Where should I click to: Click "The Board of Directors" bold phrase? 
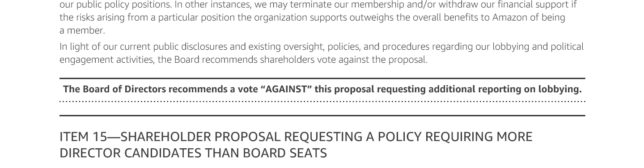click(114, 89)
